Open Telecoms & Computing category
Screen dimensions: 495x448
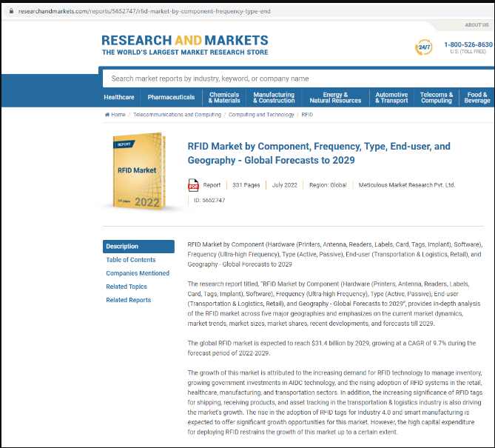pos(437,98)
